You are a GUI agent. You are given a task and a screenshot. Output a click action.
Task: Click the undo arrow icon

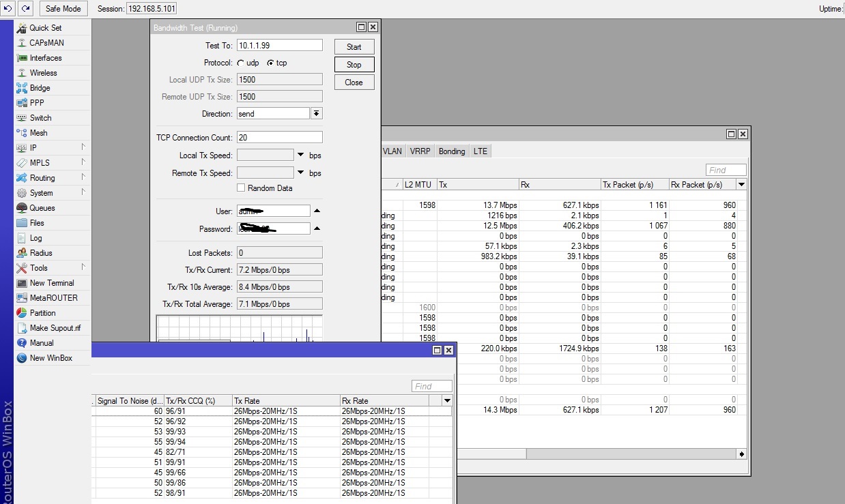click(8, 8)
